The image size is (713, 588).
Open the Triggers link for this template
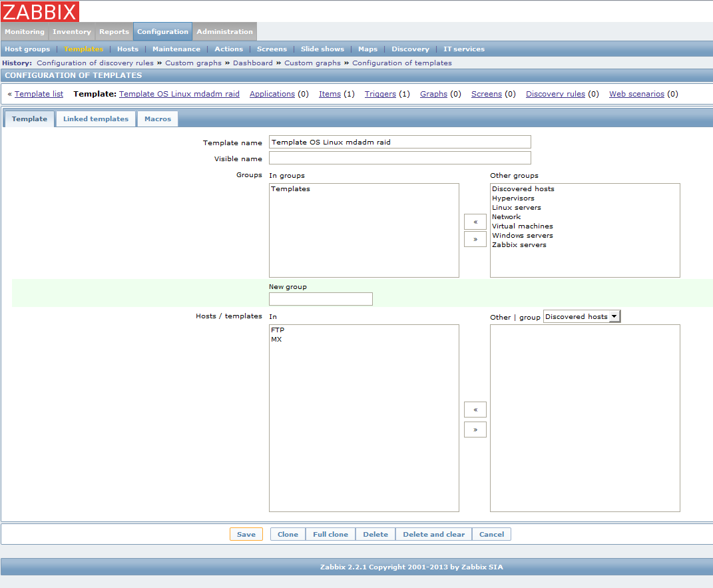(x=380, y=94)
